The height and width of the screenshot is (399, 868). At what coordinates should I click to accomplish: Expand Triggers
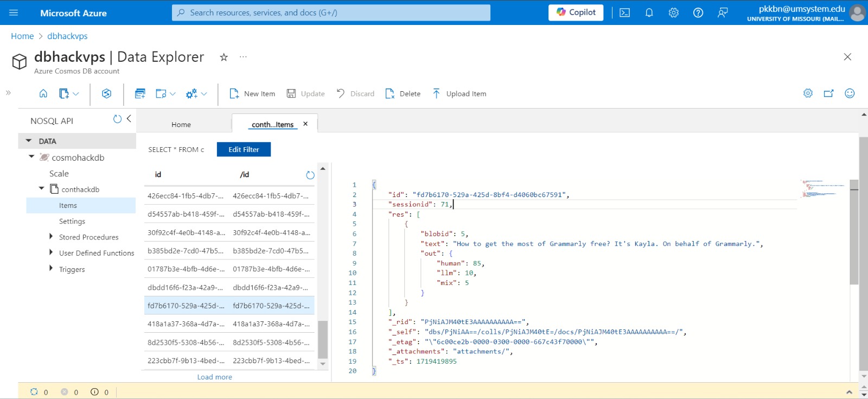tap(51, 268)
